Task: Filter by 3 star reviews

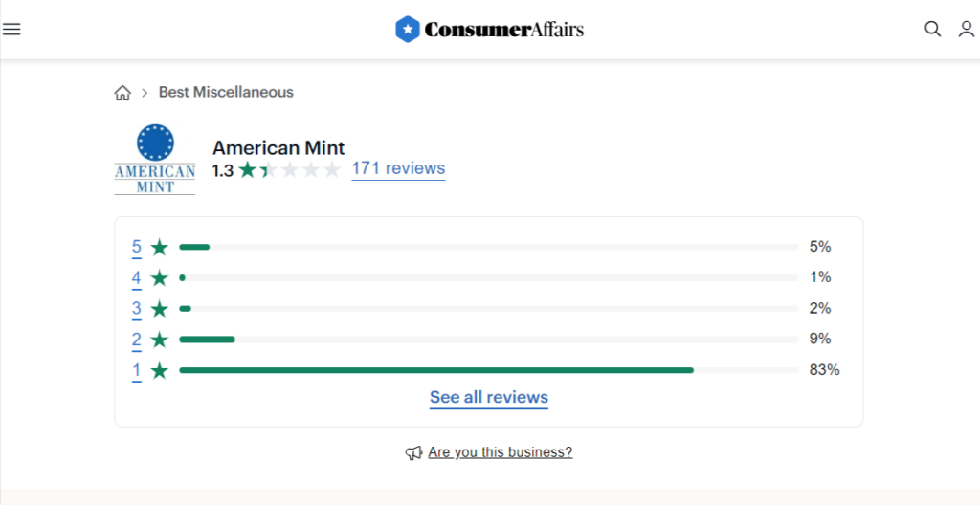Action: click(x=136, y=309)
